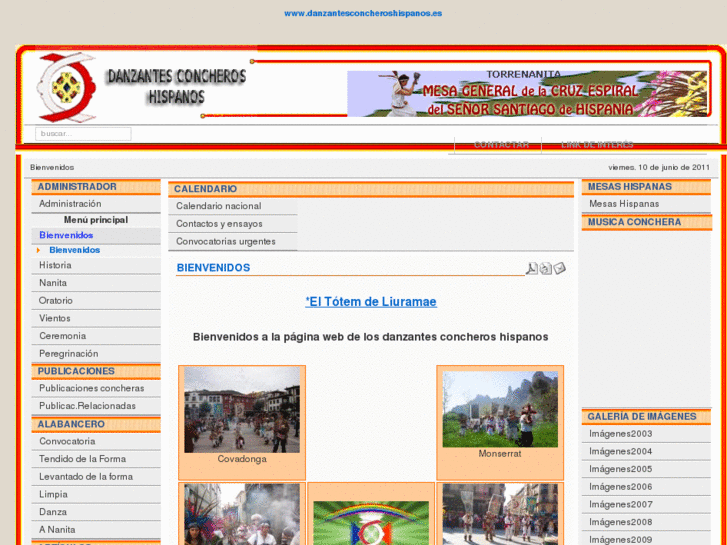
Task: Open the LINK DE INTERÉS menu item
Action: pos(597,145)
